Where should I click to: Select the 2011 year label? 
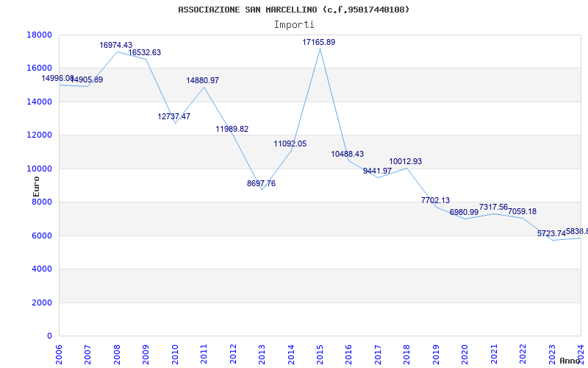click(x=204, y=354)
